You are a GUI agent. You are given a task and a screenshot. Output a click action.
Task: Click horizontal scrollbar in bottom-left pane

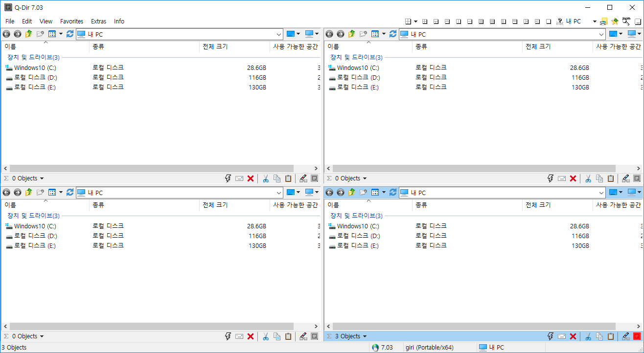click(152, 327)
